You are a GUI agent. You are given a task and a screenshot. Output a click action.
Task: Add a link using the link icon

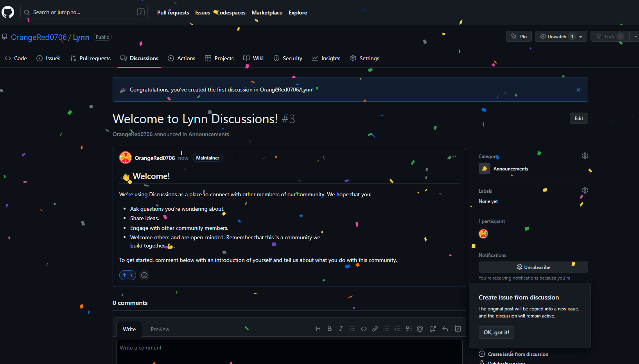[x=375, y=329]
